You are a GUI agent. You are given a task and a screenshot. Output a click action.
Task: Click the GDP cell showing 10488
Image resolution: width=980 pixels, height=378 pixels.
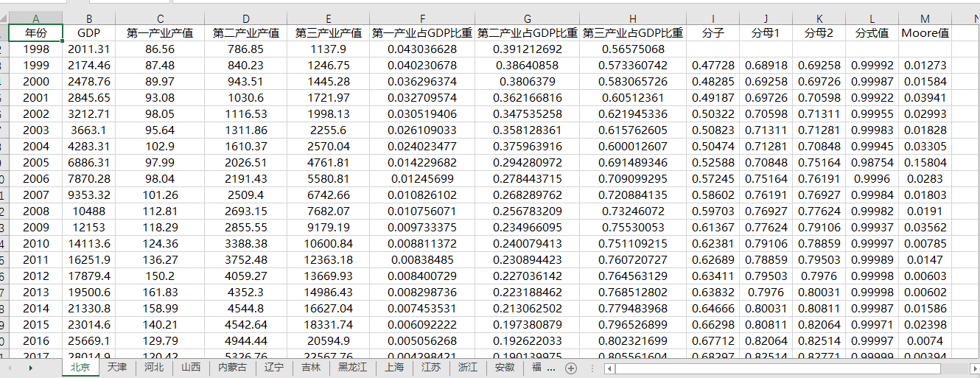(x=88, y=211)
